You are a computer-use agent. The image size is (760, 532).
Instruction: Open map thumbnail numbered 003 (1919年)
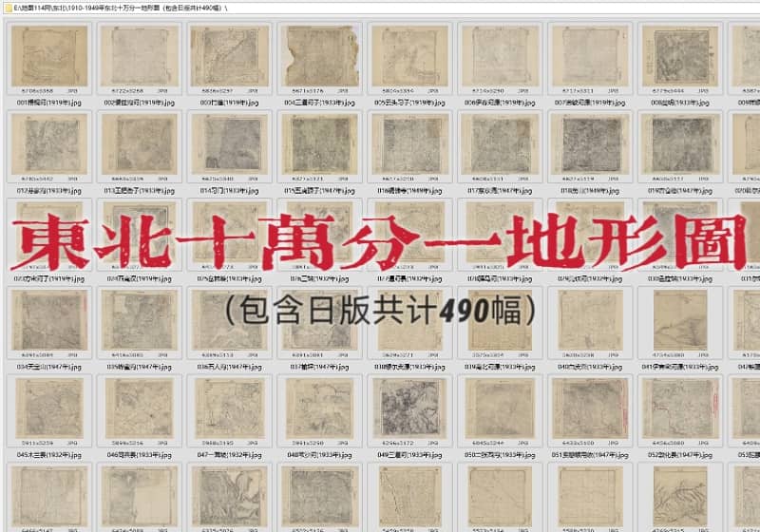coord(229,56)
